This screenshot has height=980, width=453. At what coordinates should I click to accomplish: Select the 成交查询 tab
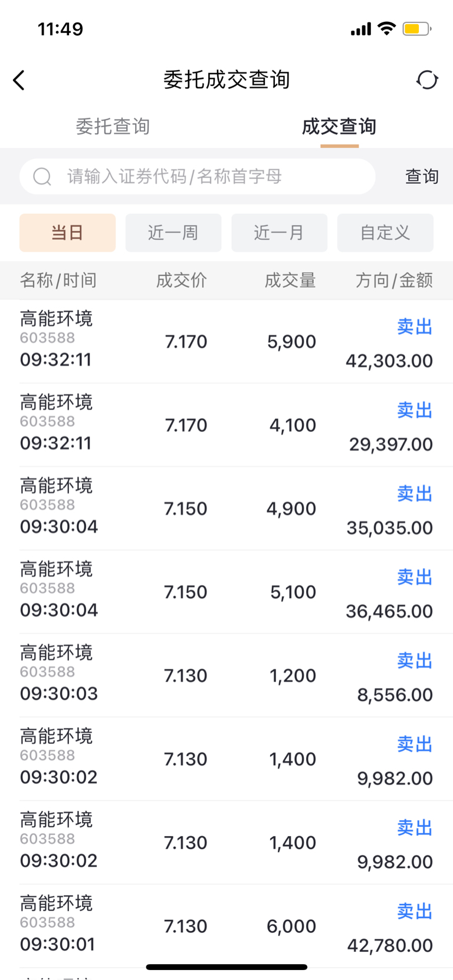tap(339, 126)
